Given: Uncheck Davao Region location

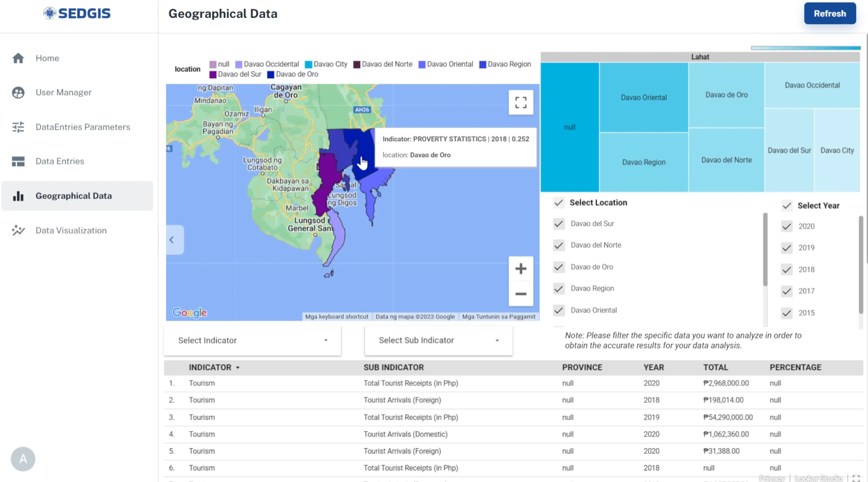Looking at the screenshot, I should pyautogui.click(x=559, y=289).
